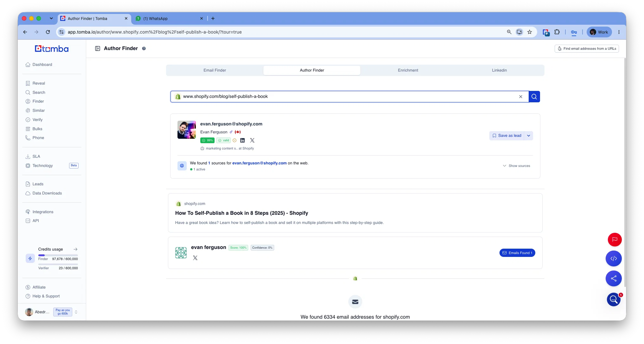Collapse the sidebar panel toggle
Screen dimensions: 644x344
(98, 48)
